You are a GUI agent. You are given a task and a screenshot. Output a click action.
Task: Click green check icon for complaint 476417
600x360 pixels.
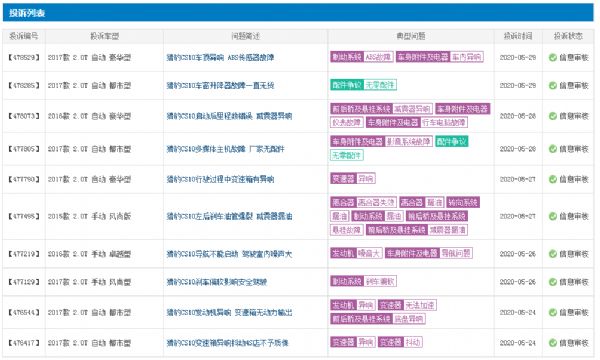[552, 343]
